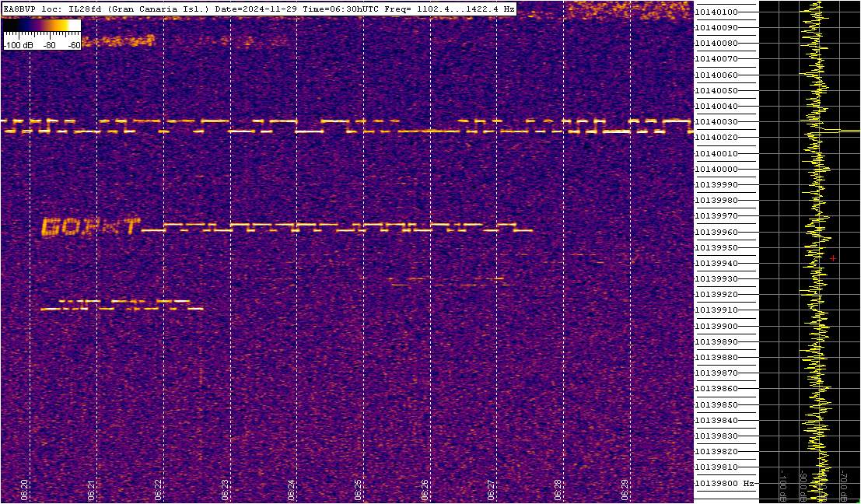Click the 10140090 frequency label

coord(716,27)
